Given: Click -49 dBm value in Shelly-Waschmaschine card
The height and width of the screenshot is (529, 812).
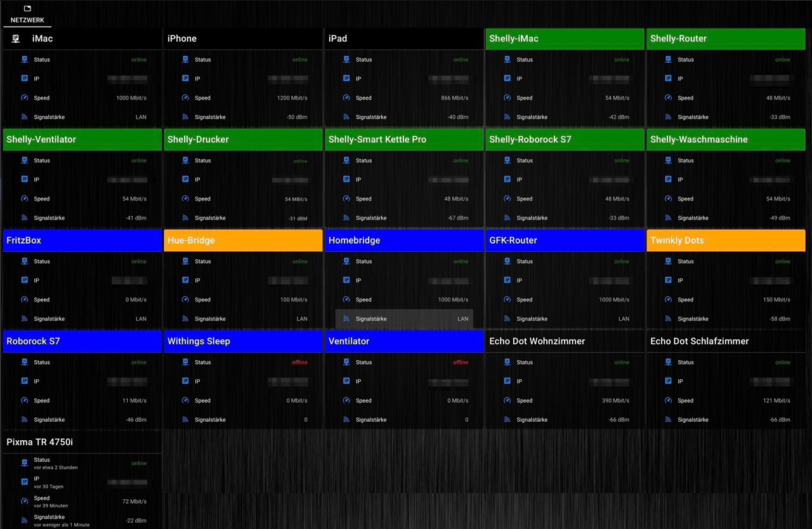Looking at the screenshot, I should [x=778, y=218].
